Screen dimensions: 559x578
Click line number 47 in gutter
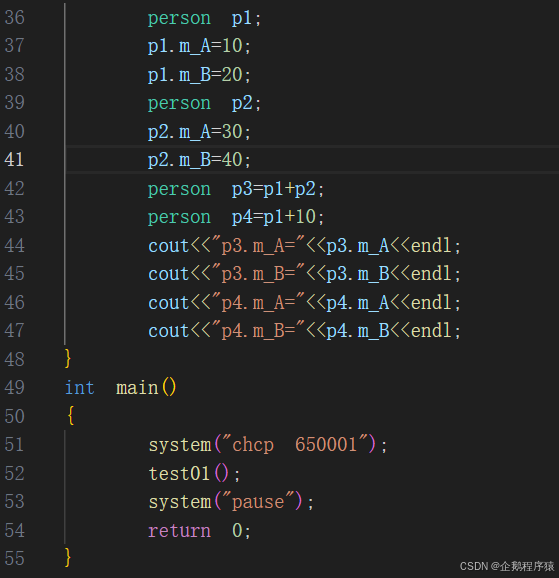(x=14, y=331)
